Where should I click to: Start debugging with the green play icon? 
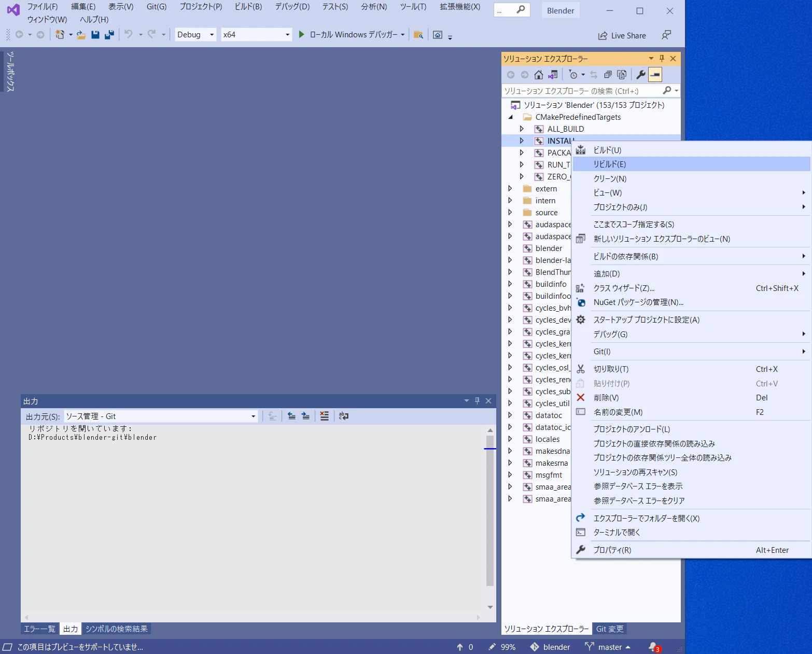(302, 34)
